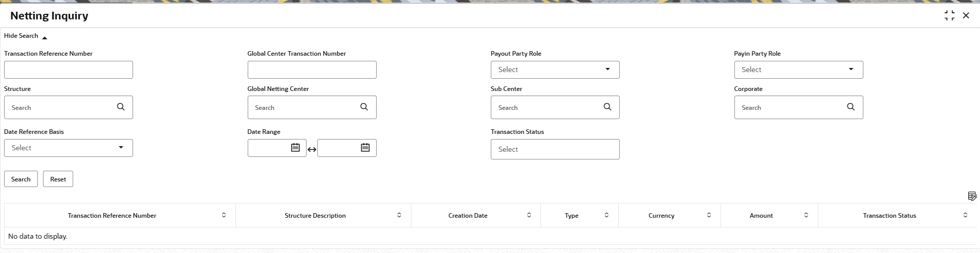Click the Global Netting Center search magnifier icon
Screen dimensions: 980x253
[364, 107]
